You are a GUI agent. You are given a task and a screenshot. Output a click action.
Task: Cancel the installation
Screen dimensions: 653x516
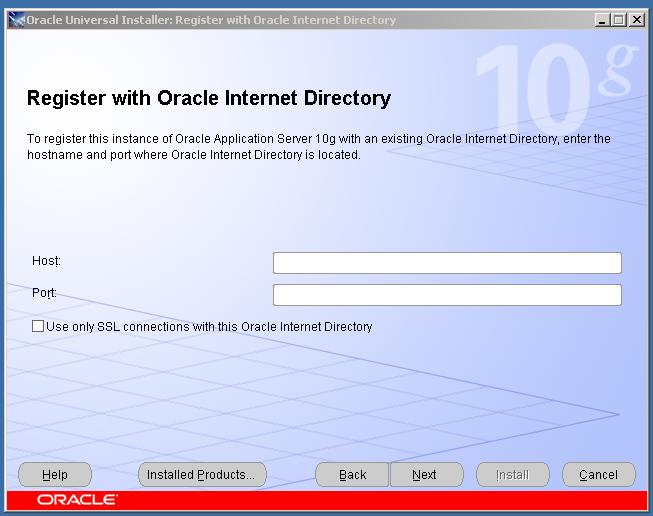598,475
